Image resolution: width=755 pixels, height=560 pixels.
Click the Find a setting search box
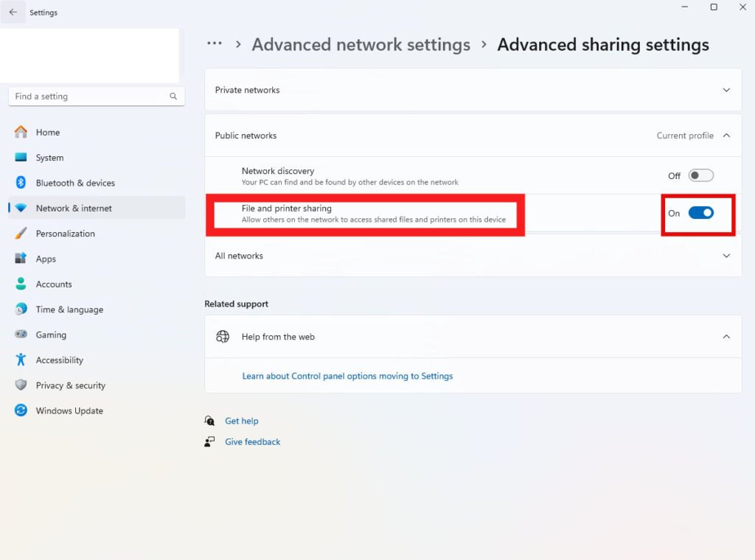(x=88, y=97)
